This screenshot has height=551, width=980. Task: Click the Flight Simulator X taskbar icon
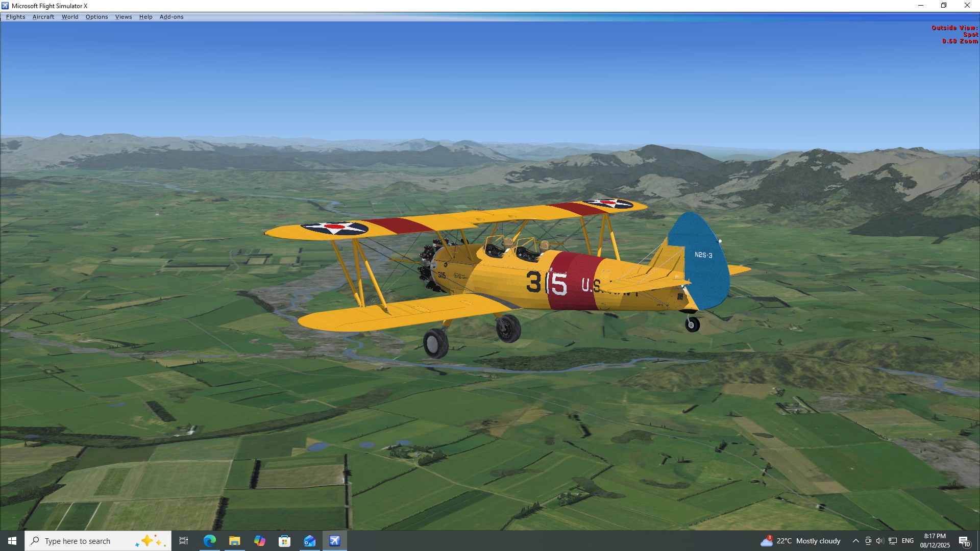pos(334,541)
